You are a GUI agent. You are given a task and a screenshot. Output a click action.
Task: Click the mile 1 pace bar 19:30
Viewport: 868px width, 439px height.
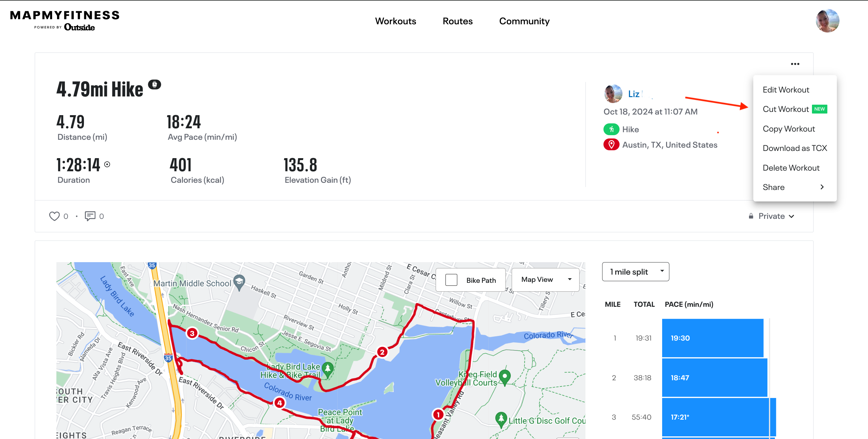(x=712, y=338)
